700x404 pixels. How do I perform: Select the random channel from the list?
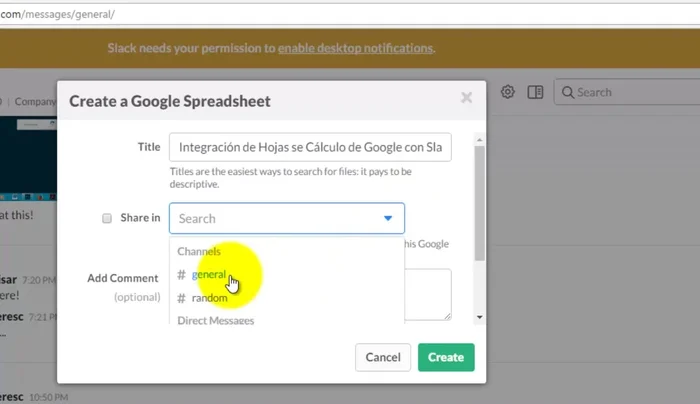coord(209,298)
